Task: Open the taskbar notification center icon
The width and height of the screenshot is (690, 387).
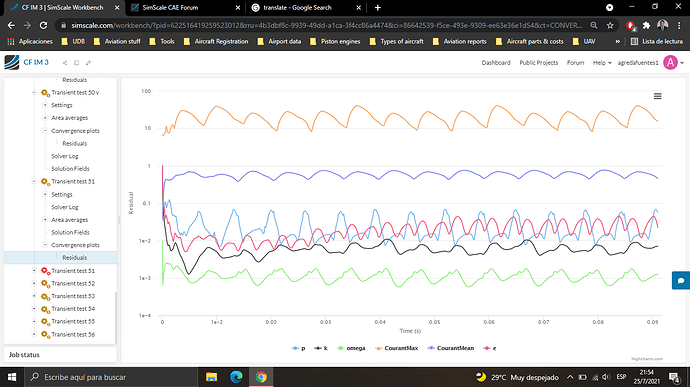Action: pyautogui.click(x=674, y=377)
